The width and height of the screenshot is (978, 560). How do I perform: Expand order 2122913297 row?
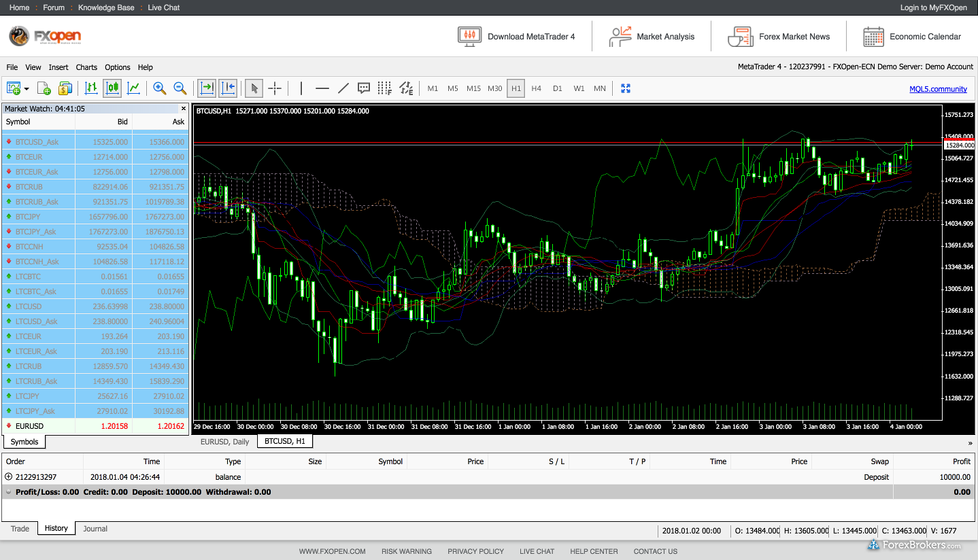pyautogui.click(x=9, y=477)
